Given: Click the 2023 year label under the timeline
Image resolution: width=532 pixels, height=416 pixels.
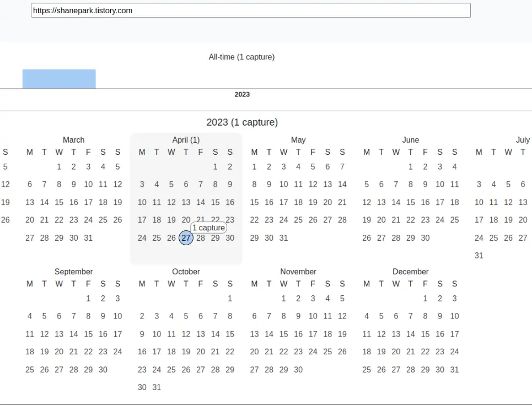Looking at the screenshot, I should (242, 95).
